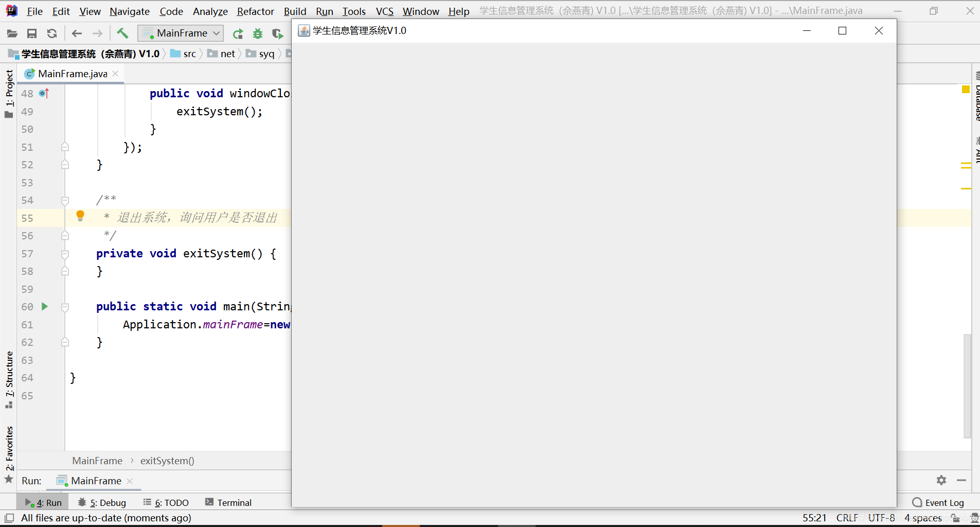
Task: Open the 4: Run tool window
Action: (43, 503)
